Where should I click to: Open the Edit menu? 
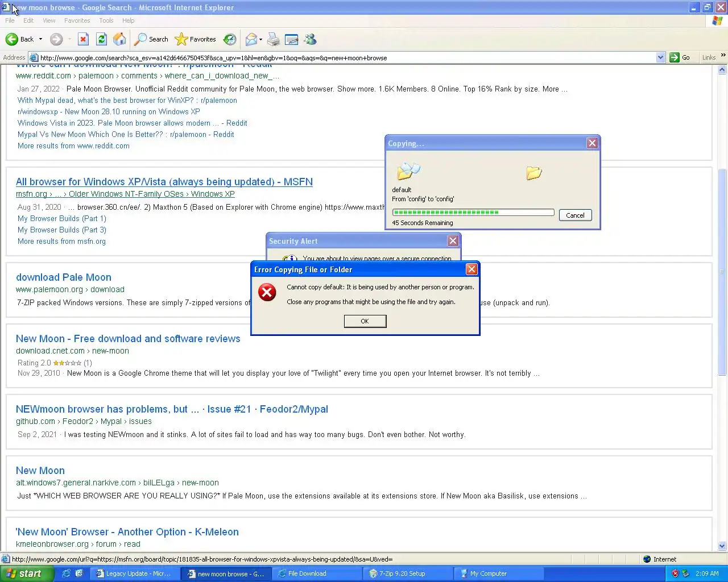[x=28, y=20]
